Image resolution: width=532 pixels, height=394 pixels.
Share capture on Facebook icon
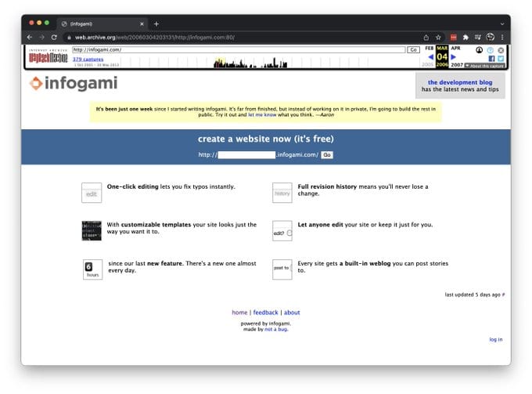[x=491, y=59]
